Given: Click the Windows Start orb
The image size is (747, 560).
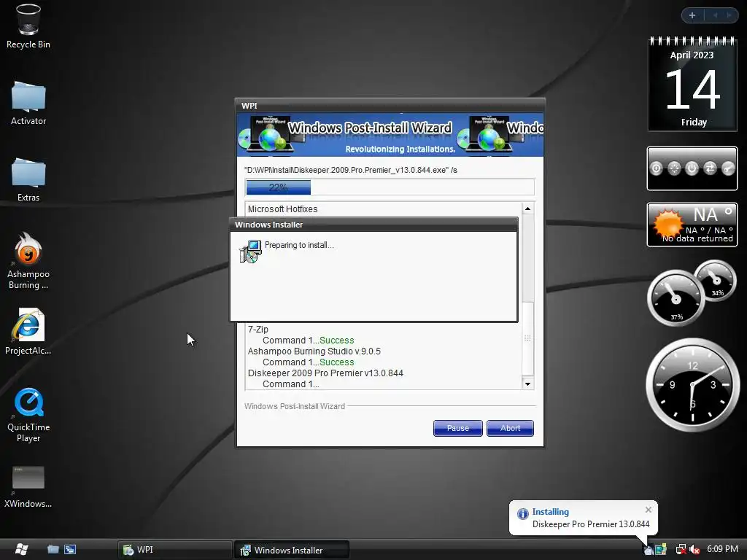Looking at the screenshot, I should [21, 549].
